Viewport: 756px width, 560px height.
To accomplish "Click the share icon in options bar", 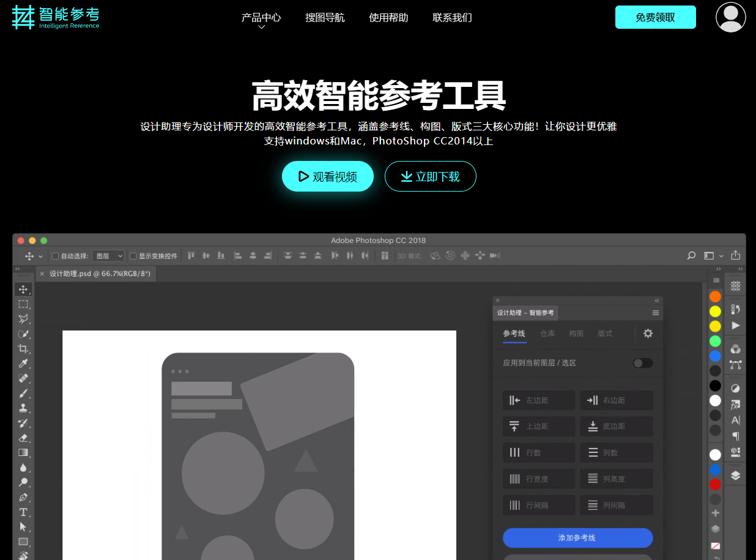I will click(735, 255).
